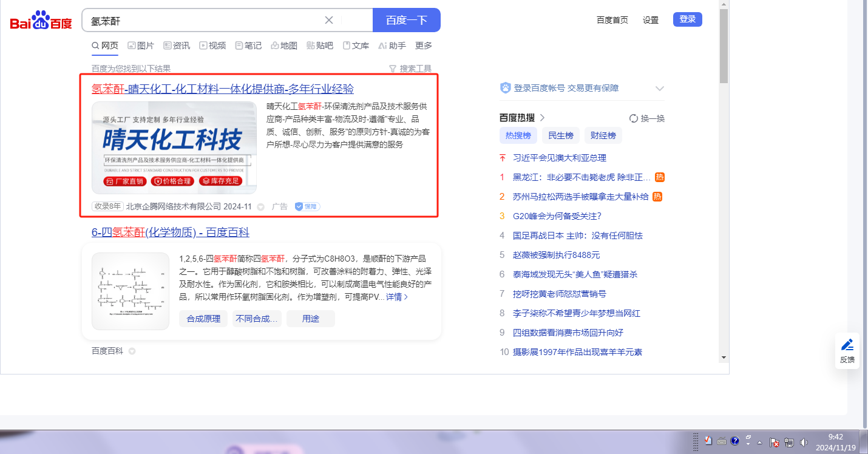Click the 用途 button

[x=311, y=319]
